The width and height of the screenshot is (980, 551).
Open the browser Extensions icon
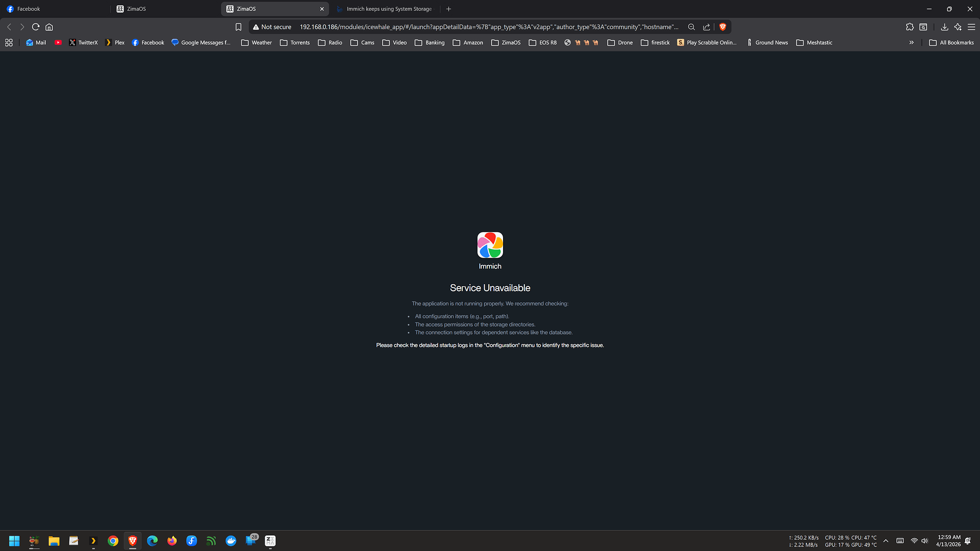[909, 27]
